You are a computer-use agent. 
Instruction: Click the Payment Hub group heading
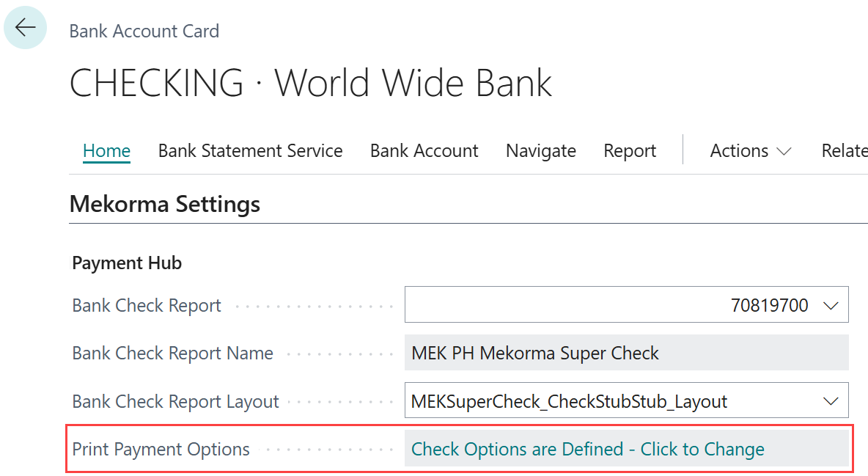(126, 262)
